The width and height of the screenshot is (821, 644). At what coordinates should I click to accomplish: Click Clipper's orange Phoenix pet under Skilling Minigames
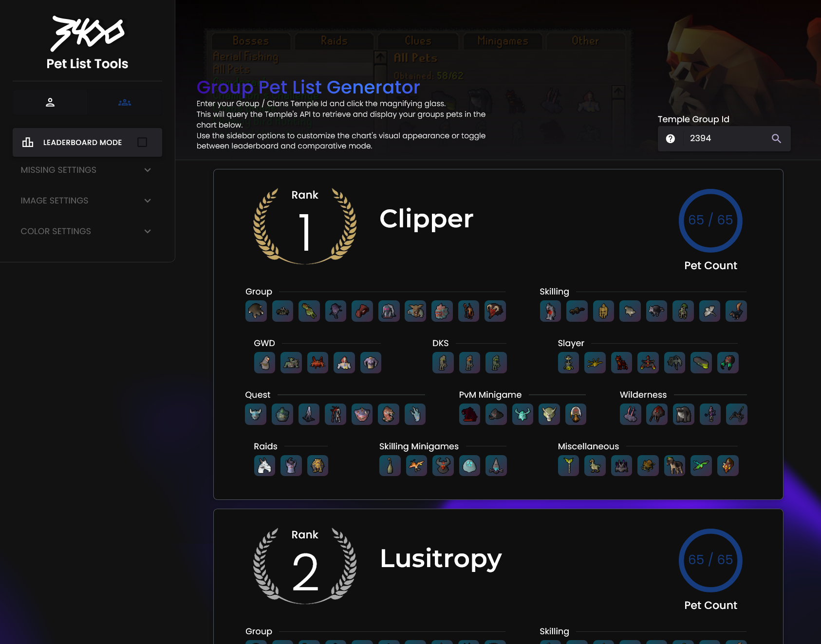pyautogui.click(x=416, y=466)
